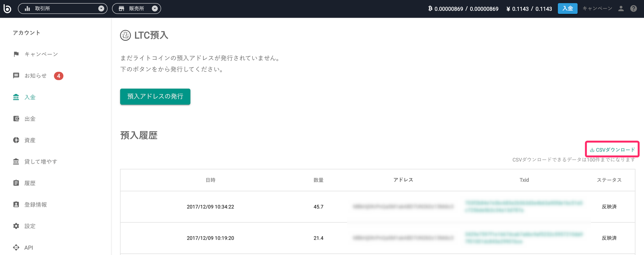Click the Txid column header
The image size is (644, 255).
coord(524,180)
